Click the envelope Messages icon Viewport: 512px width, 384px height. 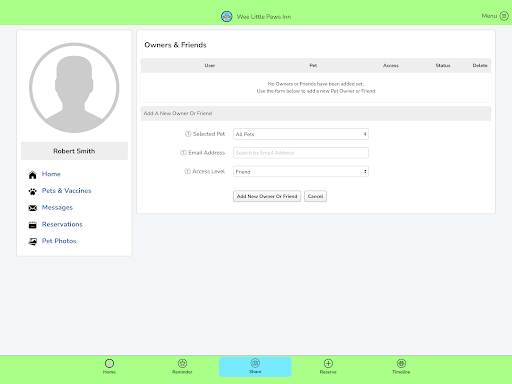pyautogui.click(x=32, y=208)
